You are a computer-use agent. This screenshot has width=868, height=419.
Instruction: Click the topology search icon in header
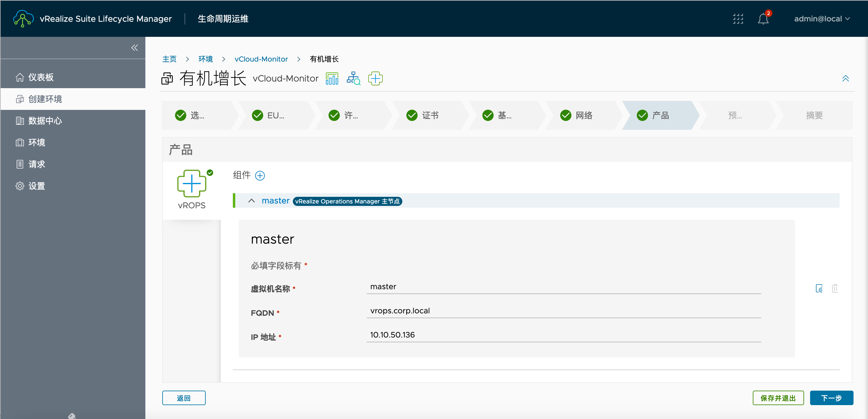[353, 78]
